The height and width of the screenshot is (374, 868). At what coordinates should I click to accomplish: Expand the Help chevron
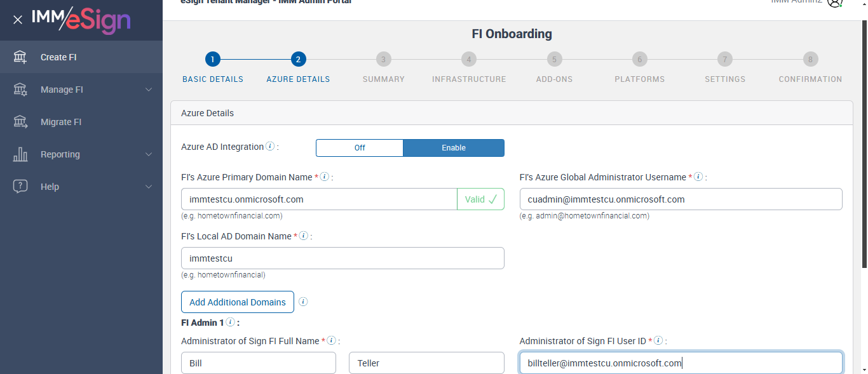[149, 187]
